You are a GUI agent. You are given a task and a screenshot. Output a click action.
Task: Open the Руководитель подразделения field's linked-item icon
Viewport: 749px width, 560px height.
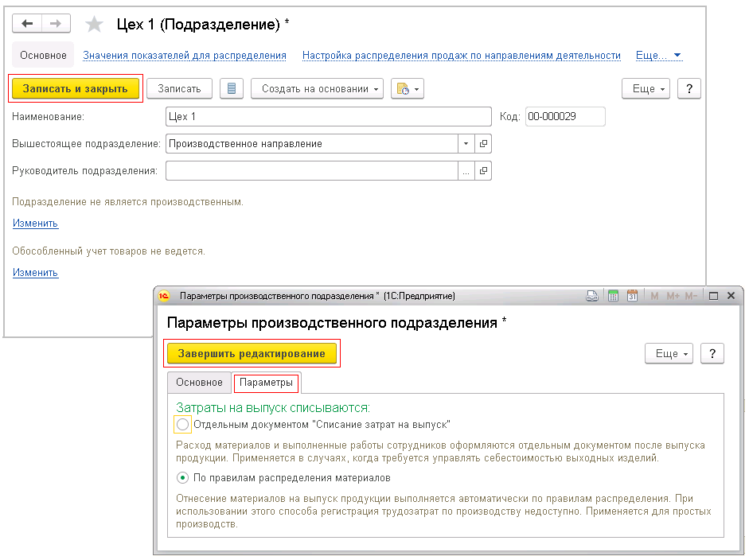483,171
